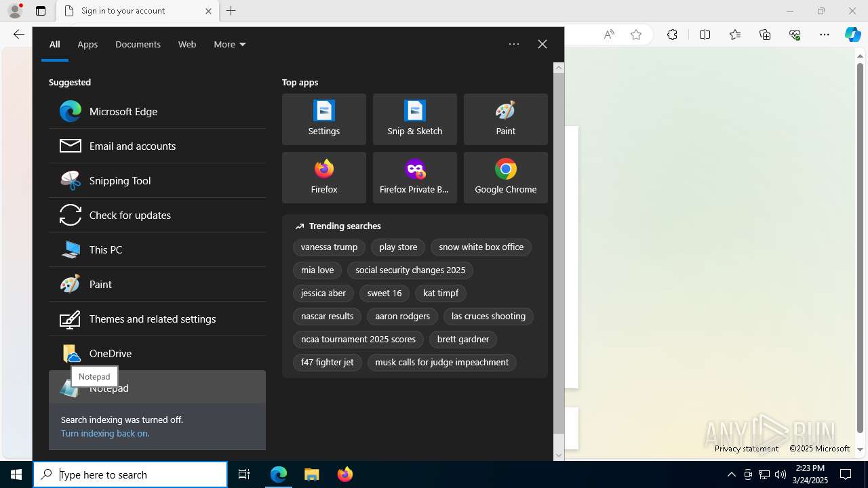Viewport: 868px width, 488px height.
Task: Open Edge from the taskbar
Action: [x=279, y=474]
